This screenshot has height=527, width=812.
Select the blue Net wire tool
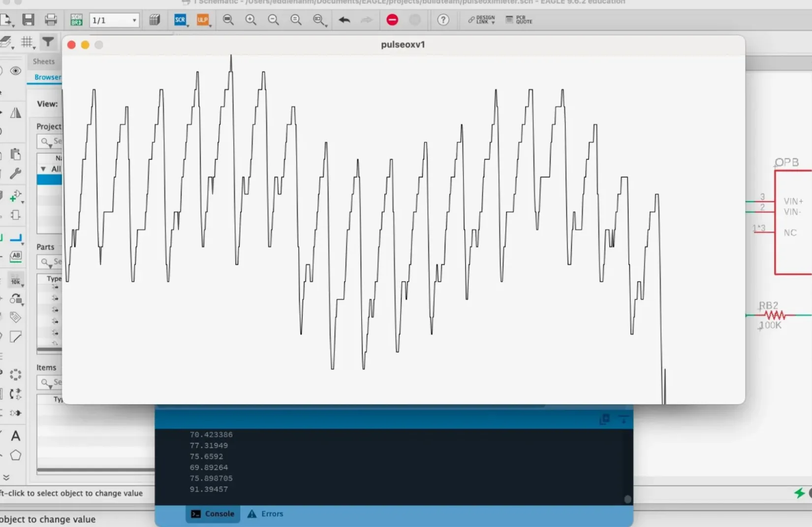[x=16, y=239]
